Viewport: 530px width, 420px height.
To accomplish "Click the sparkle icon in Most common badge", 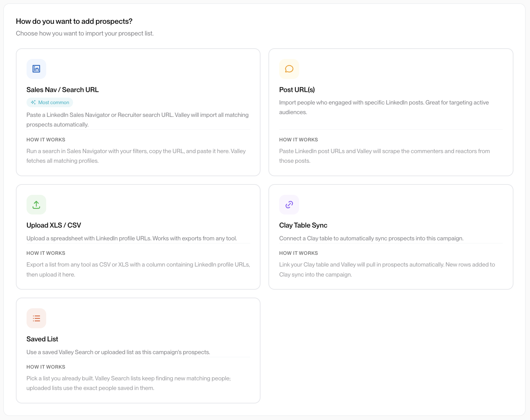I will (33, 102).
